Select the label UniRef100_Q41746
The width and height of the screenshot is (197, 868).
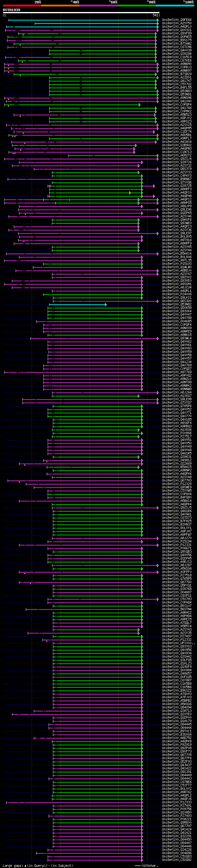[177, 108]
